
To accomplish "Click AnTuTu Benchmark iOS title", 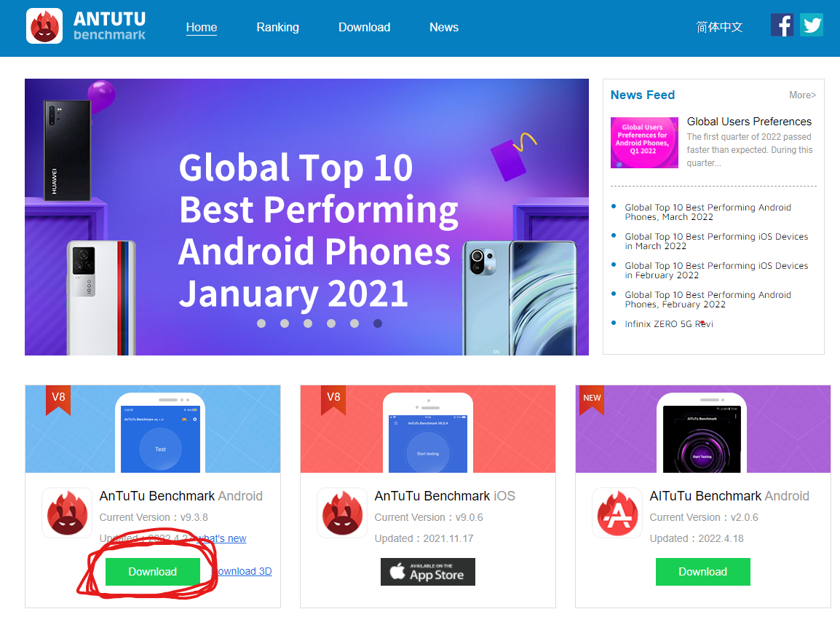I will (445, 496).
